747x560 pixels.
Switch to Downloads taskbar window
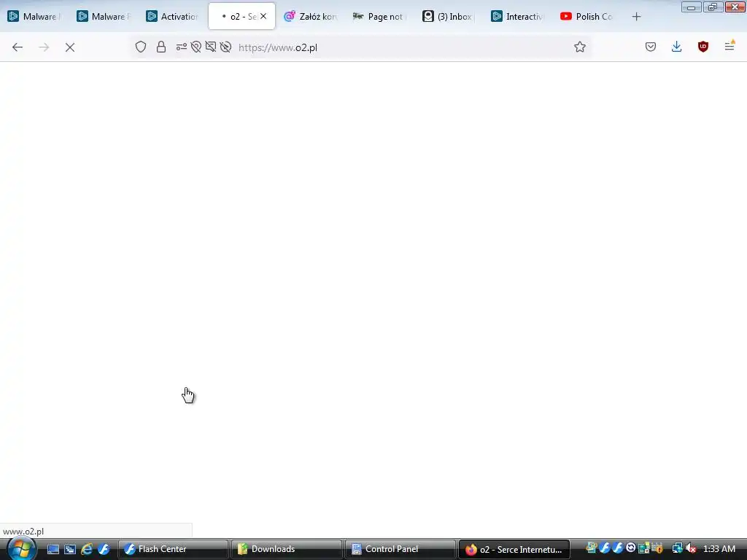(286, 549)
